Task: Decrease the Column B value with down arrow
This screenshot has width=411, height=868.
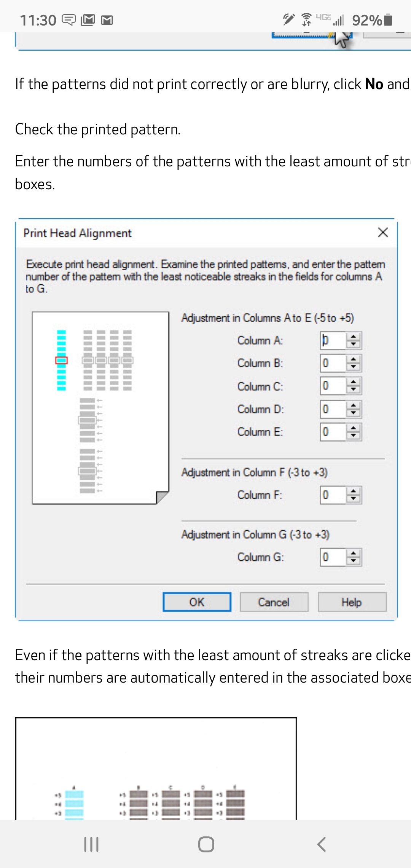Action: (x=354, y=367)
